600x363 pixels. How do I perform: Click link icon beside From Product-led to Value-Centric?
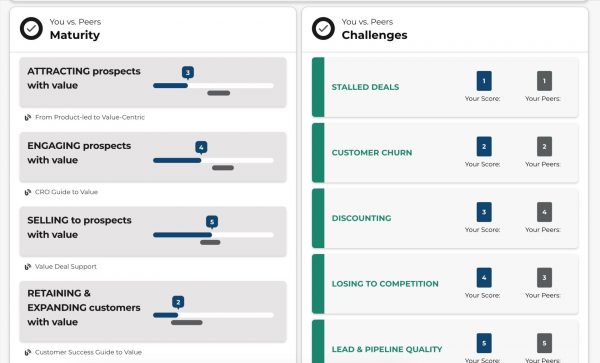coord(28,117)
